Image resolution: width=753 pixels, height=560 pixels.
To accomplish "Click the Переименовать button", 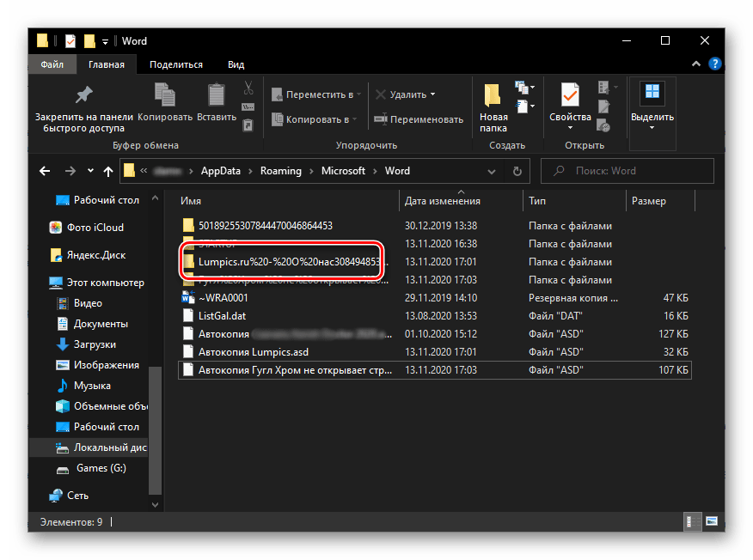I will [x=419, y=119].
